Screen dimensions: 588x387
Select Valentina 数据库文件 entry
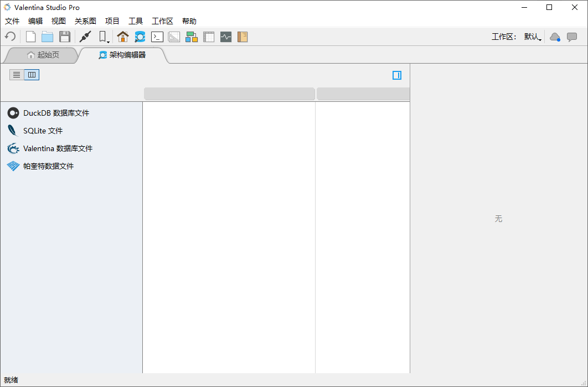pos(71,148)
